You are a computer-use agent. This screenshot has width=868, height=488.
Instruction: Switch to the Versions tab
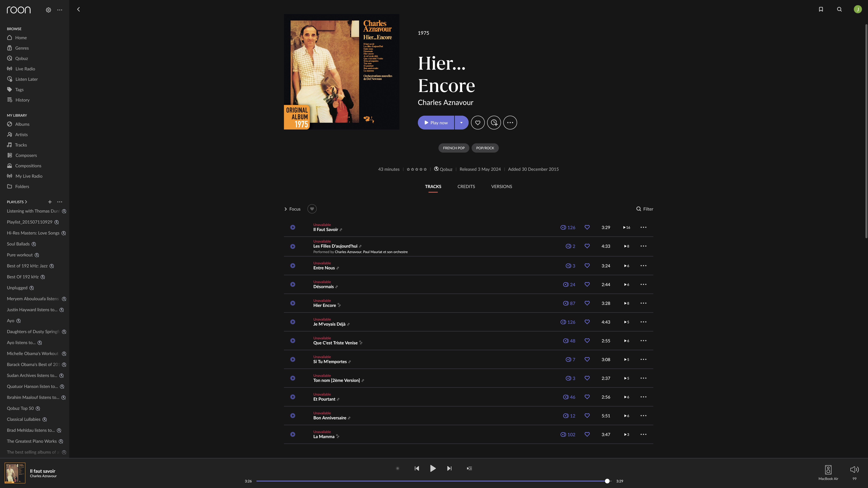501,187
